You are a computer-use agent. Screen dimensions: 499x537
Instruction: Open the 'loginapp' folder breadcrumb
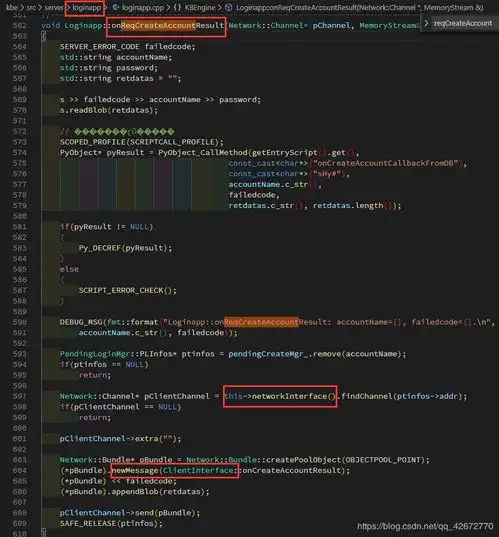tap(86, 7)
